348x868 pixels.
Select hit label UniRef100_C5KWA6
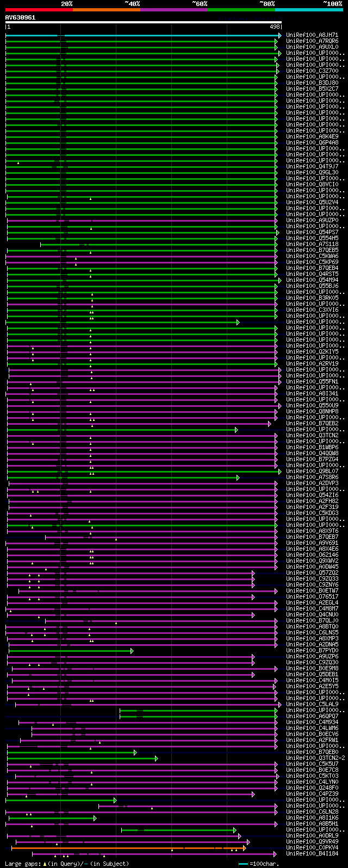tap(312, 256)
